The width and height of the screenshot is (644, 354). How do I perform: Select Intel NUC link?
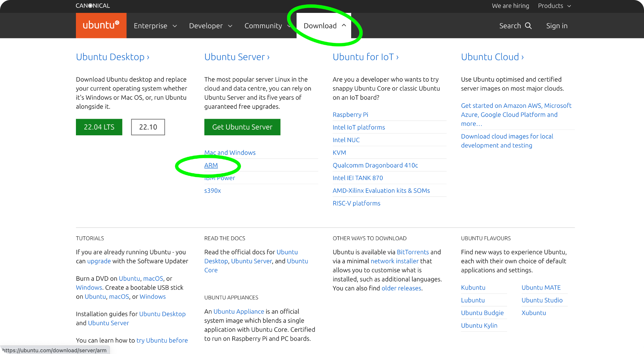click(x=346, y=140)
